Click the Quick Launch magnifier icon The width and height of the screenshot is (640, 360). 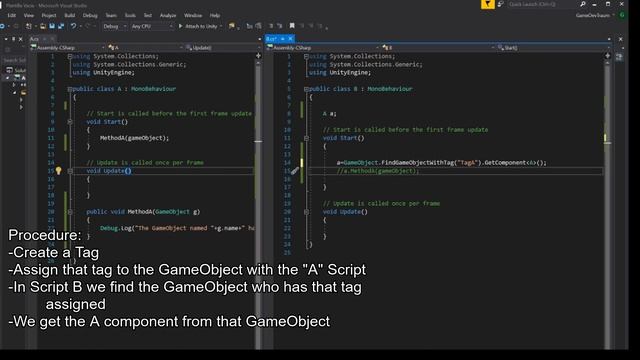(x=583, y=4)
